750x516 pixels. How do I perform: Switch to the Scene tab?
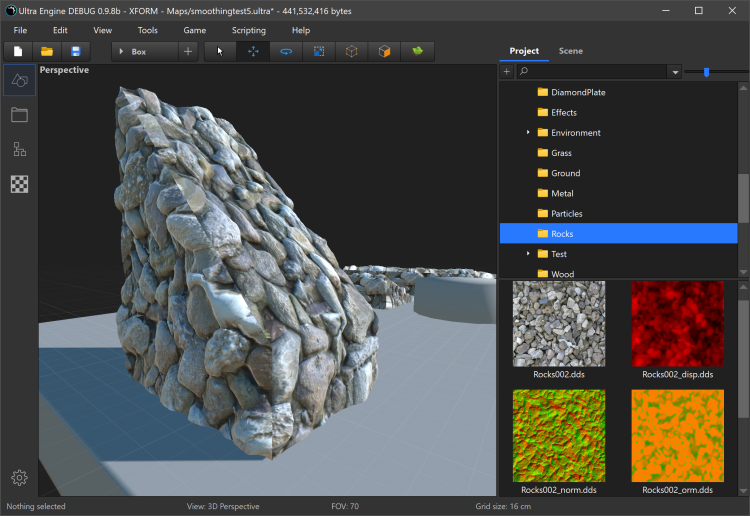point(571,51)
